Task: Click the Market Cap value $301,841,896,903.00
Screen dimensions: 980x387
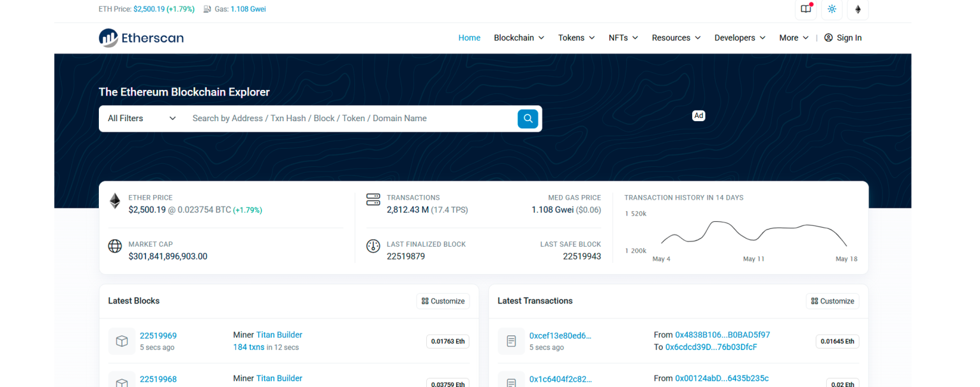Action: click(x=168, y=256)
